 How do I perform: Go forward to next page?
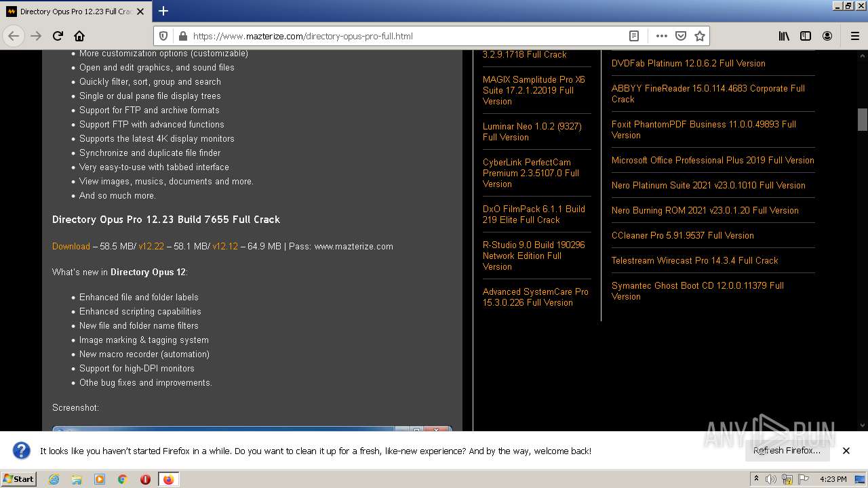click(36, 36)
